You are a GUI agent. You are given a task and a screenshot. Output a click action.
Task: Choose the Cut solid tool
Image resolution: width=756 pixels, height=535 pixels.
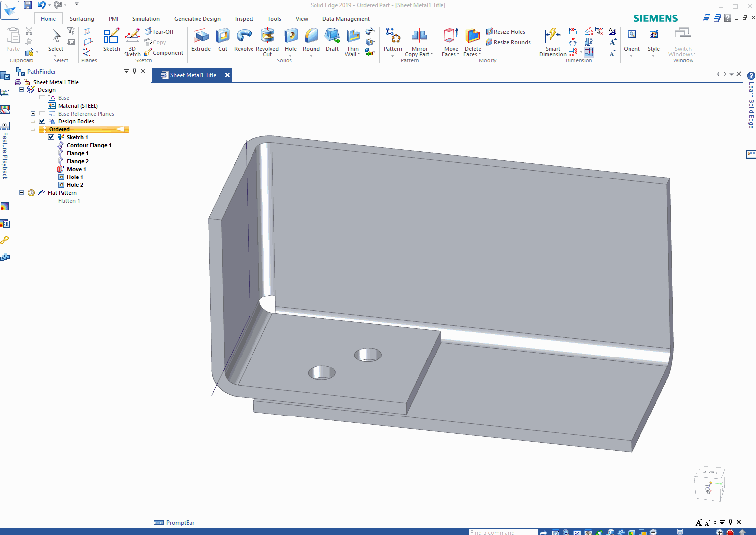223,40
